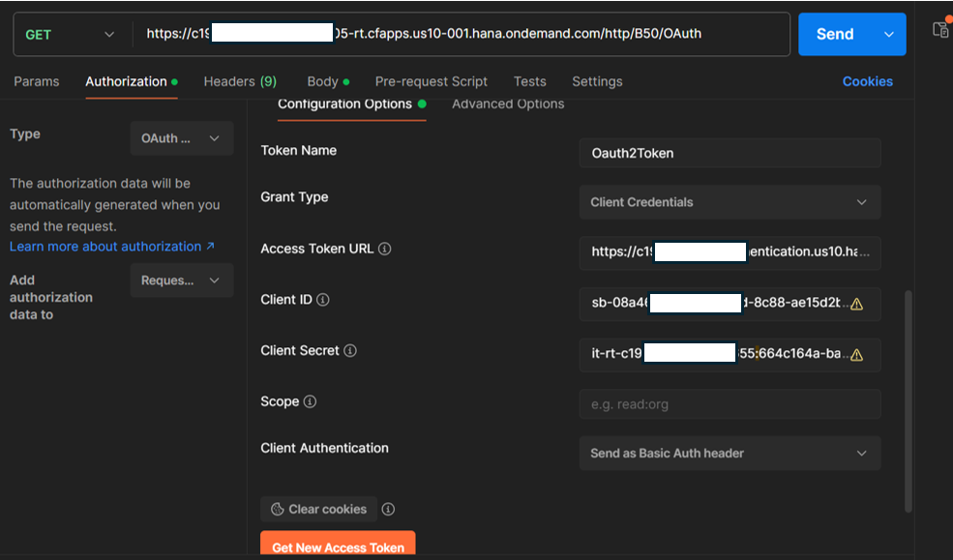Switch to the Params tab

37,81
